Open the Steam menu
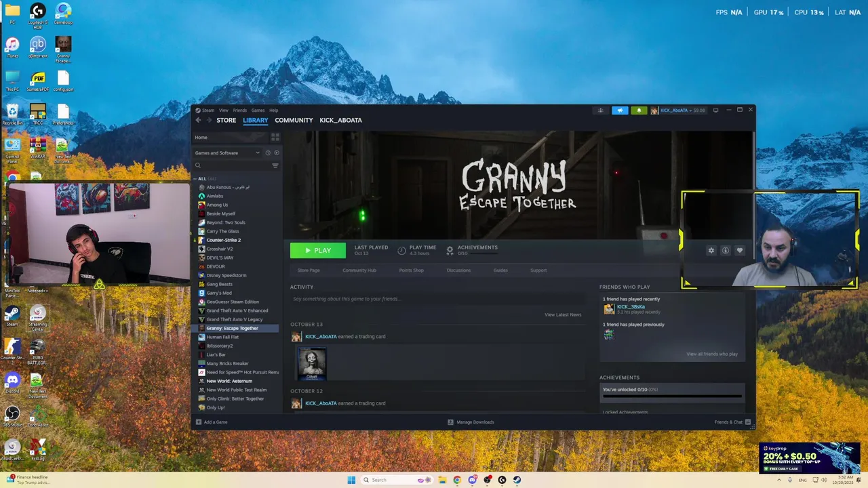868x488 pixels. 208,110
